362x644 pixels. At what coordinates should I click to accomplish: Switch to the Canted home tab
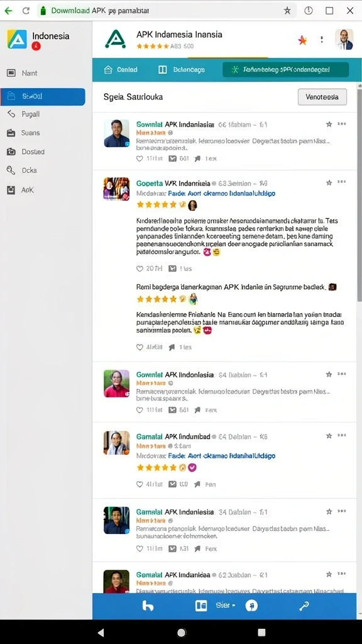(121, 69)
